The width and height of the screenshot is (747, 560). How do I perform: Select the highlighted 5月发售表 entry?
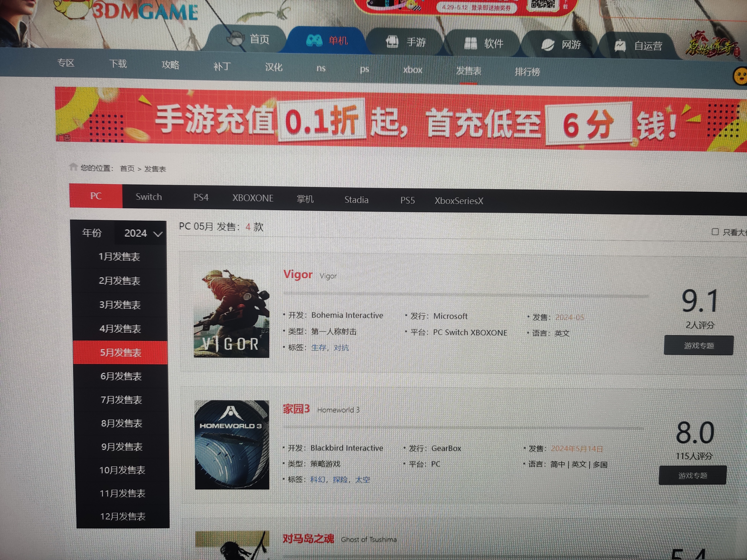pyautogui.click(x=121, y=352)
